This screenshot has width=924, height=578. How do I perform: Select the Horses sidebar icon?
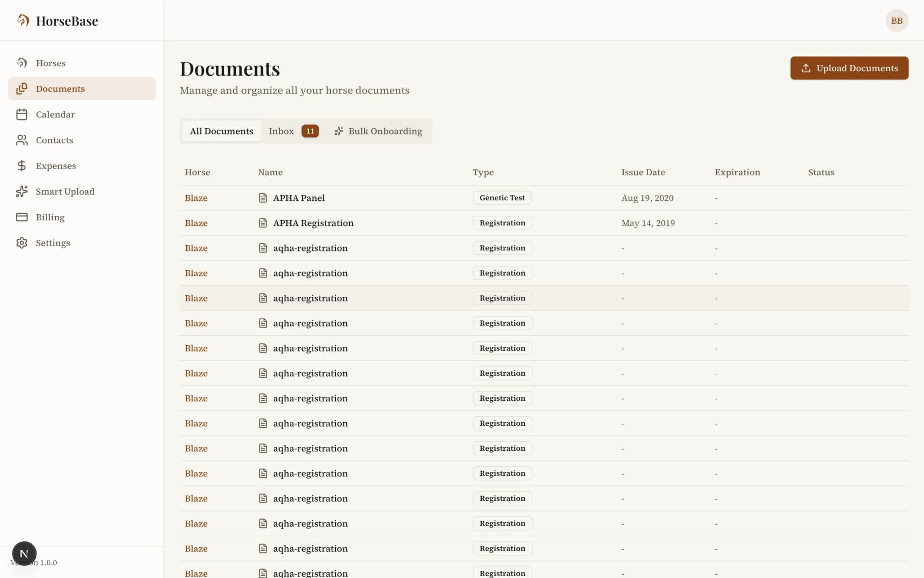point(22,63)
